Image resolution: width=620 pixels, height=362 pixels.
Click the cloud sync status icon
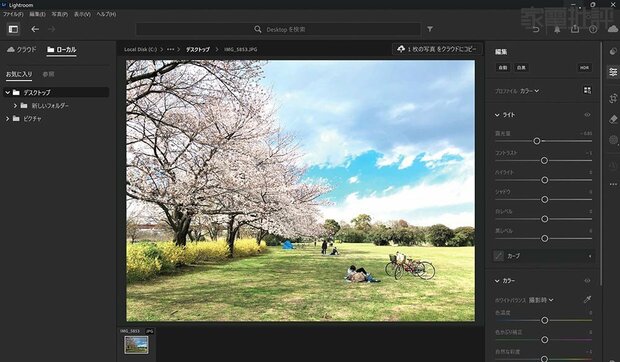612,29
